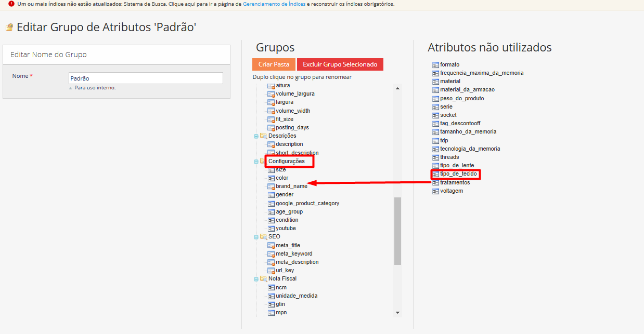
Task: Click the Descrições folder icon
Action: (263, 136)
